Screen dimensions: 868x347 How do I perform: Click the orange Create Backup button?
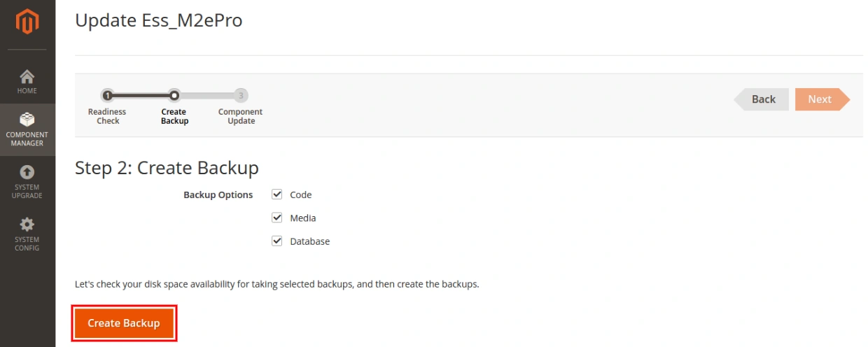click(124, 323)
